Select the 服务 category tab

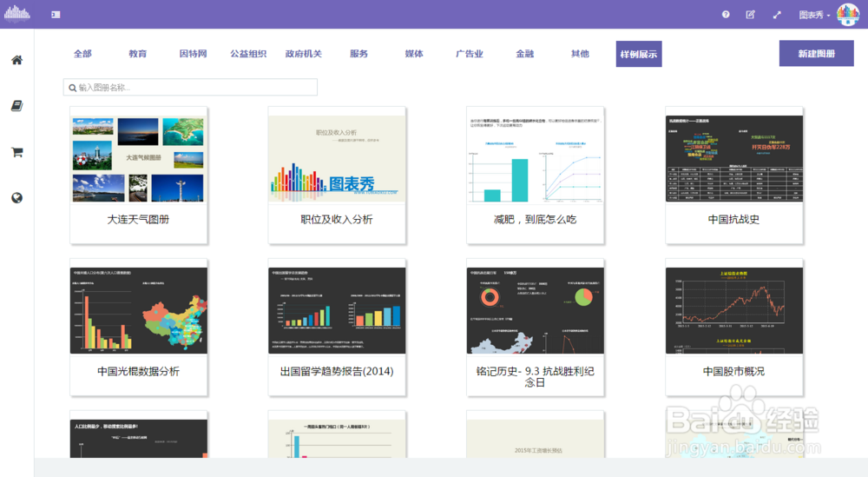(x=358, y=54)
